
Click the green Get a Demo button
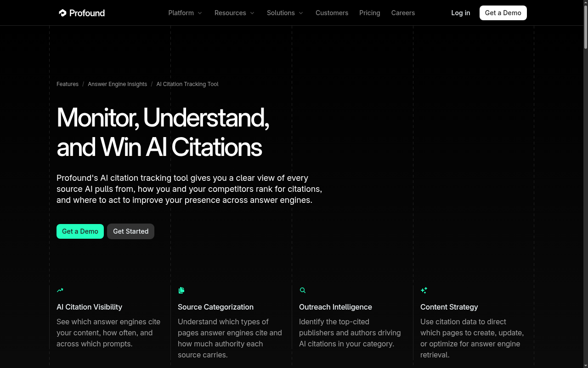[x=80, y=231]
